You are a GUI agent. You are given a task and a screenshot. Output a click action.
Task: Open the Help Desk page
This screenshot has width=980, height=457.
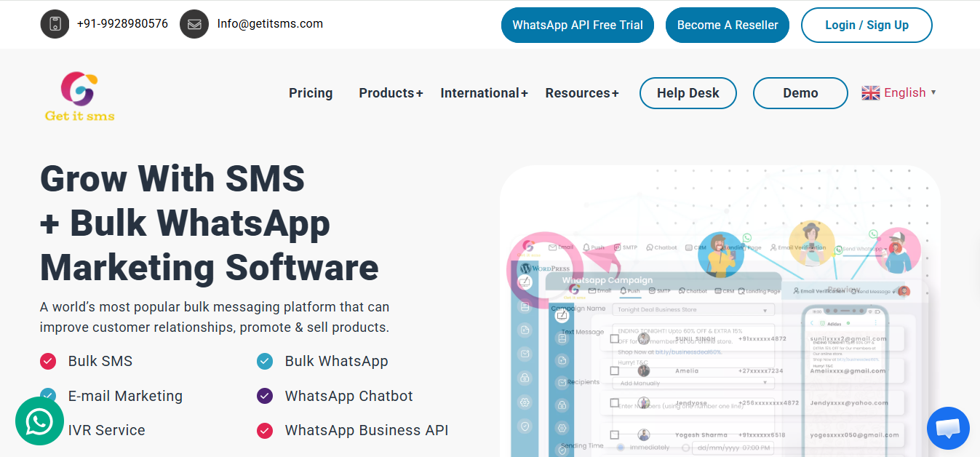click(x=688, y=93)
